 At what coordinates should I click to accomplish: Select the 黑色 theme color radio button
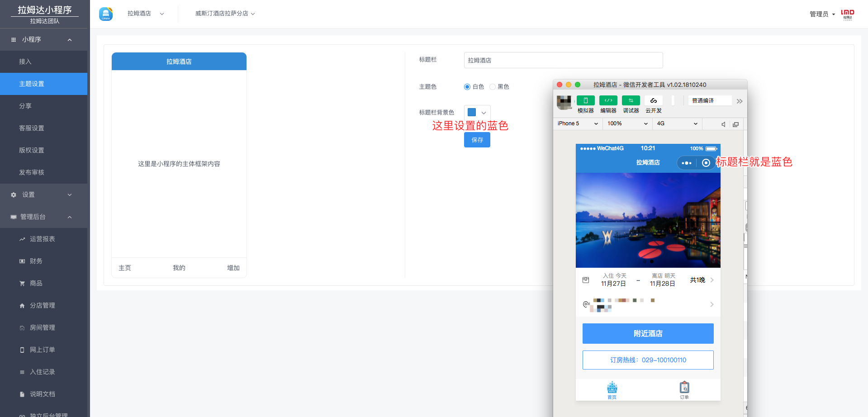pos(493,87)
